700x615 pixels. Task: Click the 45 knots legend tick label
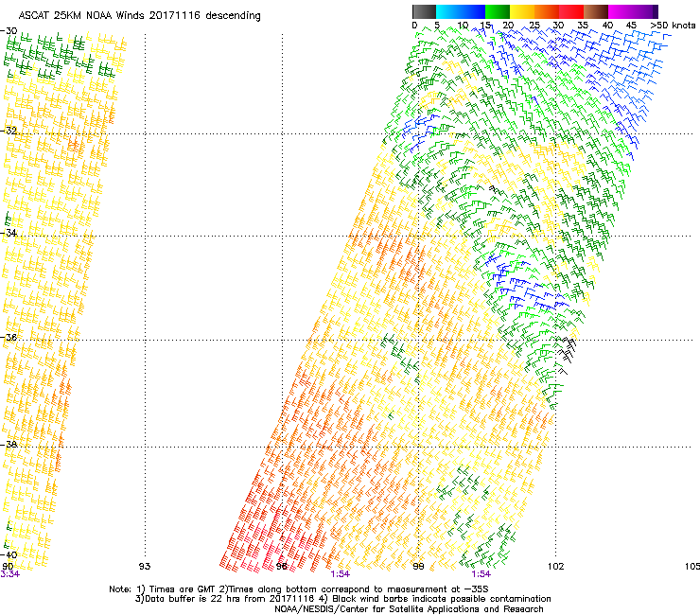(x=631, y=26)
